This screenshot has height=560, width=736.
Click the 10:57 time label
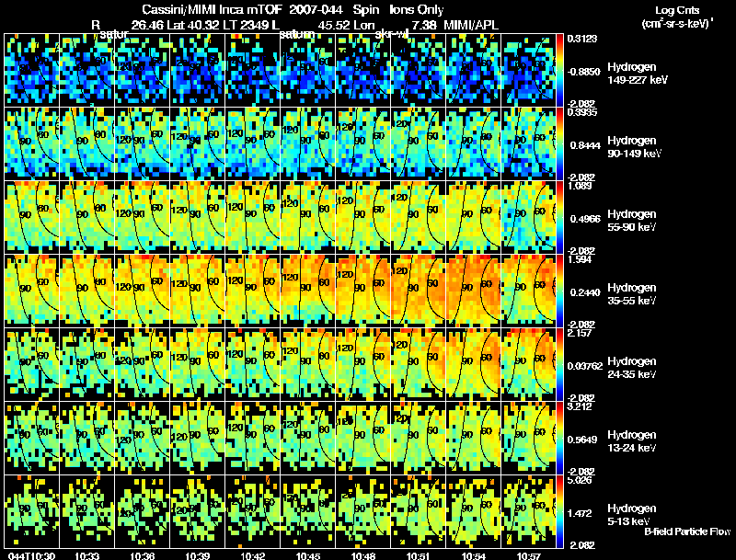pos(528,555)
